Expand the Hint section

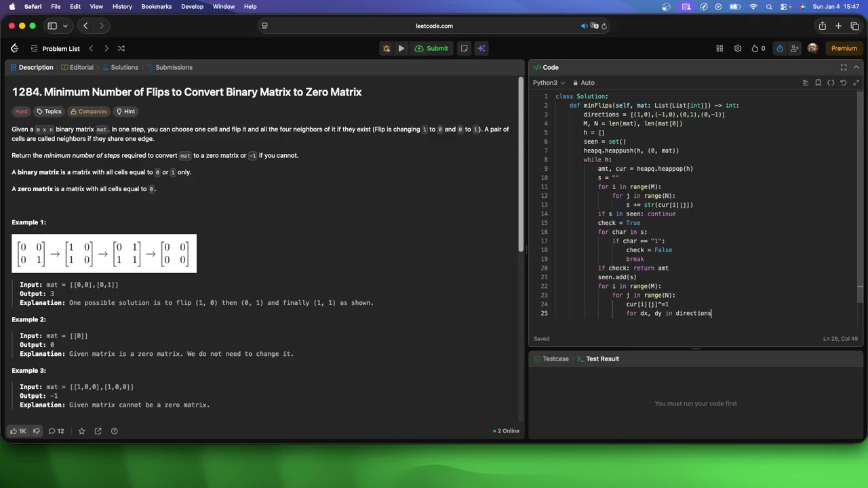coord(125,111)
